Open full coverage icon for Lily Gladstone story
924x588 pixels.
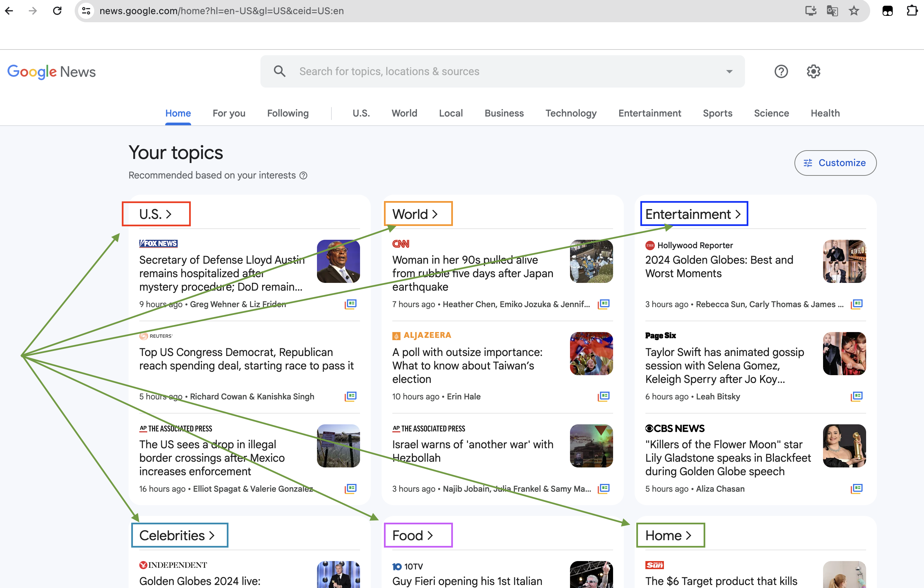click(x=856, y=489)
